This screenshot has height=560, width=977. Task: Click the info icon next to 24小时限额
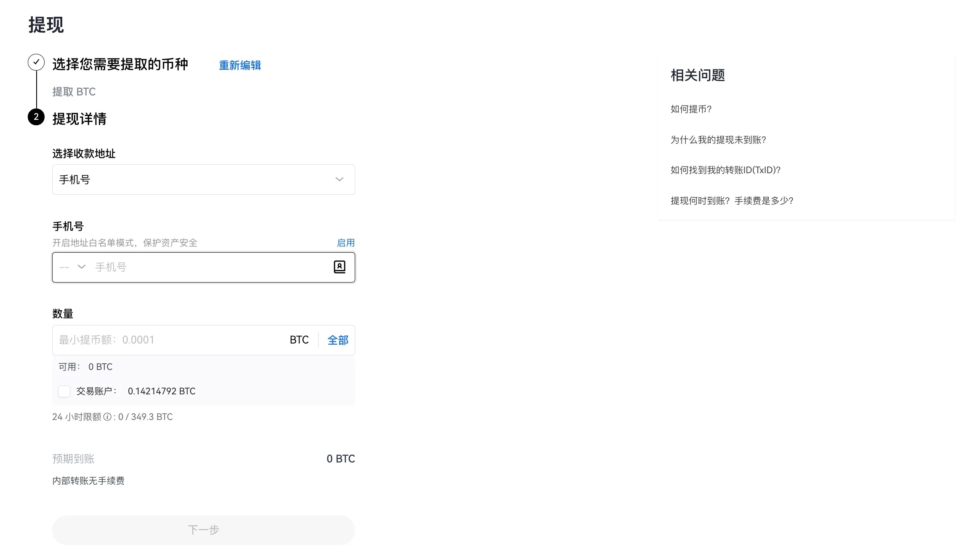(x=108, y=417)
